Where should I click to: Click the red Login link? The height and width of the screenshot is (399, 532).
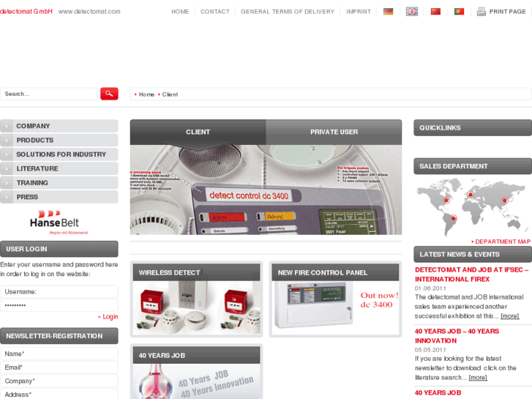[108, 316]
